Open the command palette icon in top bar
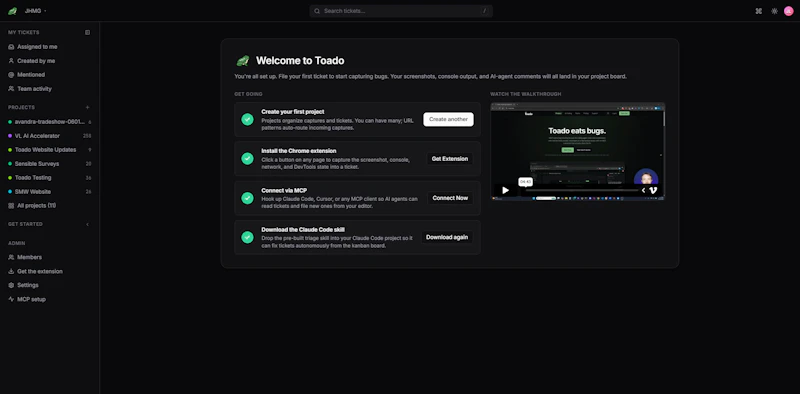The height and width of the screenshot is (394, 800). pos(759,11)
